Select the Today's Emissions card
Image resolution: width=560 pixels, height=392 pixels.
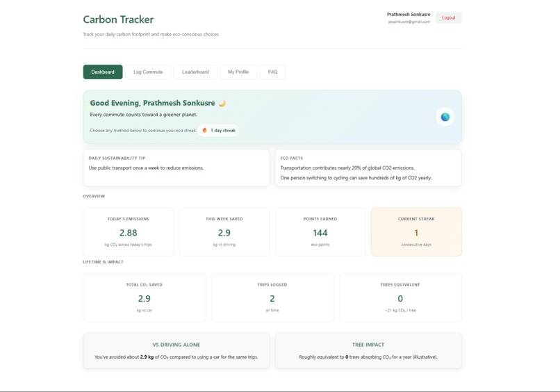pos(129,232)
